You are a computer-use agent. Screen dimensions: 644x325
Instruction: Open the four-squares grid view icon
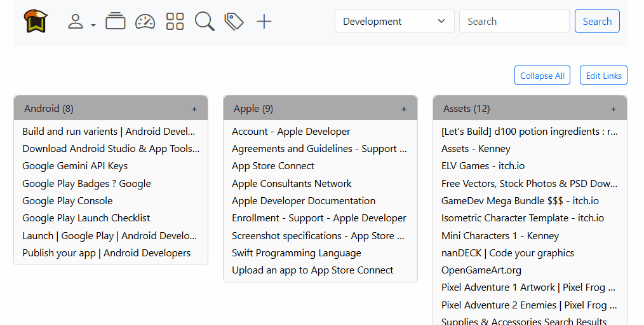[x=175, y=22]
